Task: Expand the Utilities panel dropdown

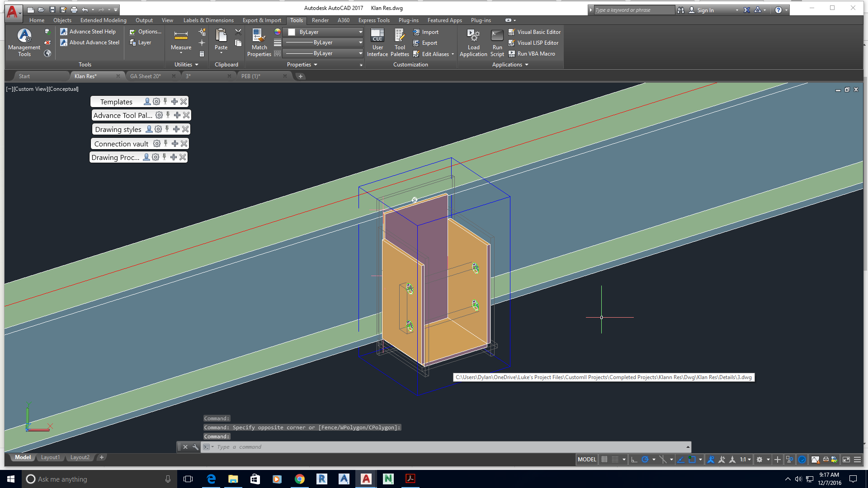Action: (196, 64)
